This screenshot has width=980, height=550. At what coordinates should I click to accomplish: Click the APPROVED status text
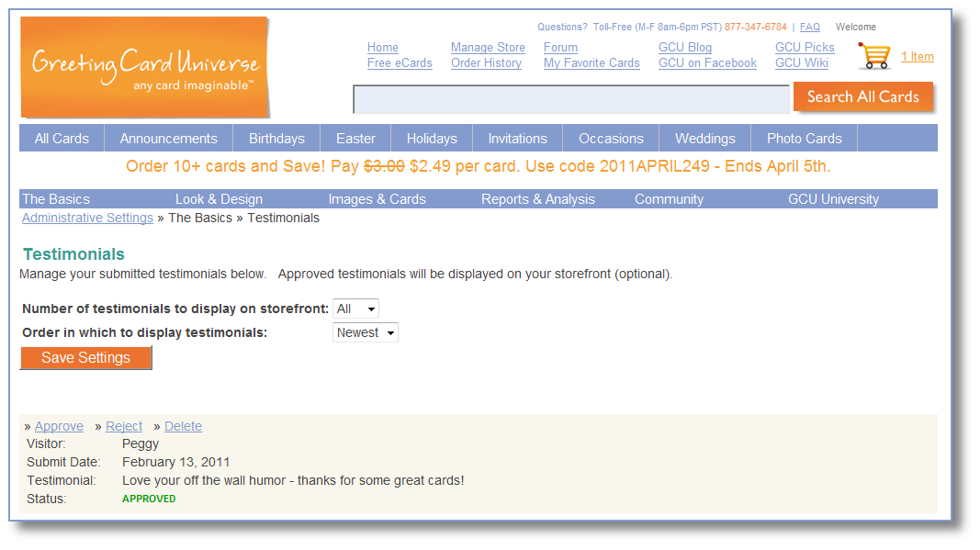coord(149,499)
